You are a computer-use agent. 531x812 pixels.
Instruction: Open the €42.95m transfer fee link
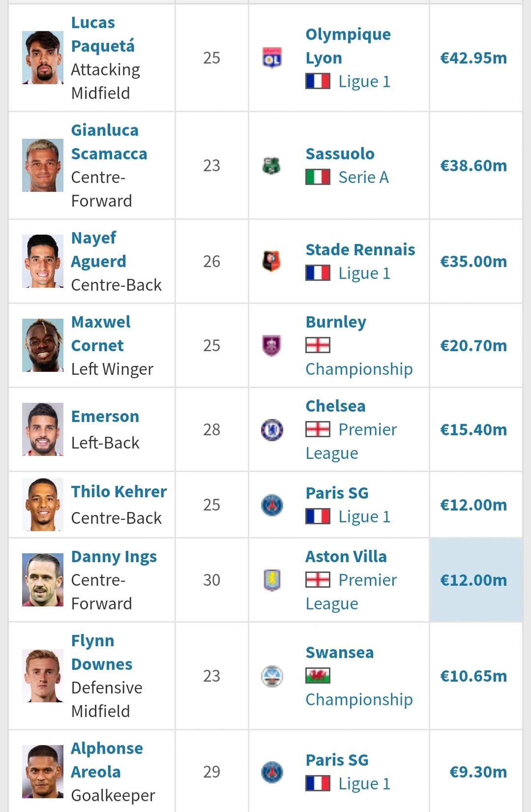tap(473, 58)
